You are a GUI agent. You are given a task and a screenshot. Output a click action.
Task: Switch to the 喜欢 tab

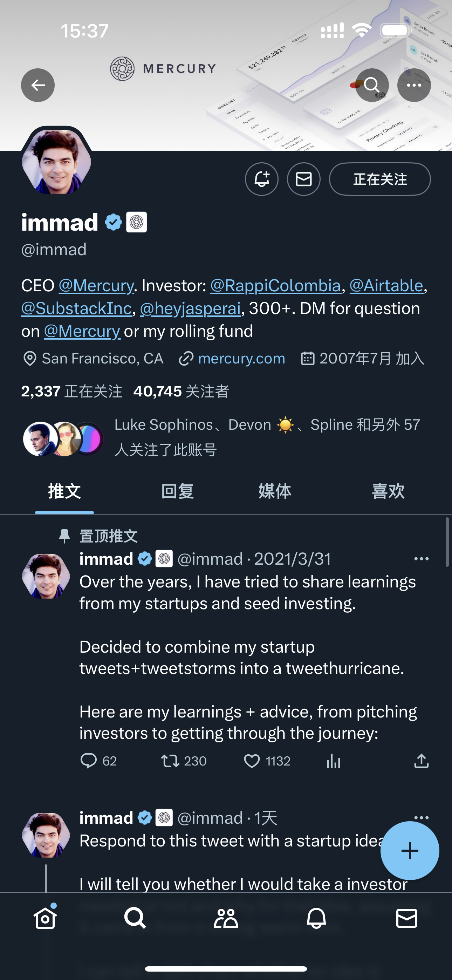(388, 491)
